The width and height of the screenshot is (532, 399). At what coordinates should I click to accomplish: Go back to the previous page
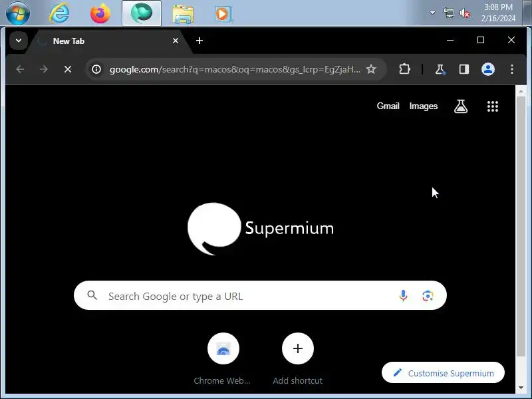pyautogui.click(x=20, y=70)
